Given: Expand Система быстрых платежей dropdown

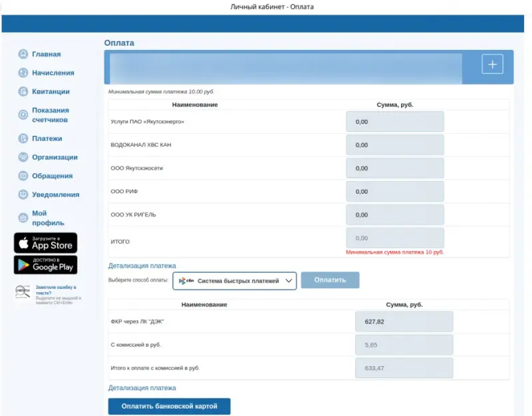Looking at the screenshot, I should 235,281.
